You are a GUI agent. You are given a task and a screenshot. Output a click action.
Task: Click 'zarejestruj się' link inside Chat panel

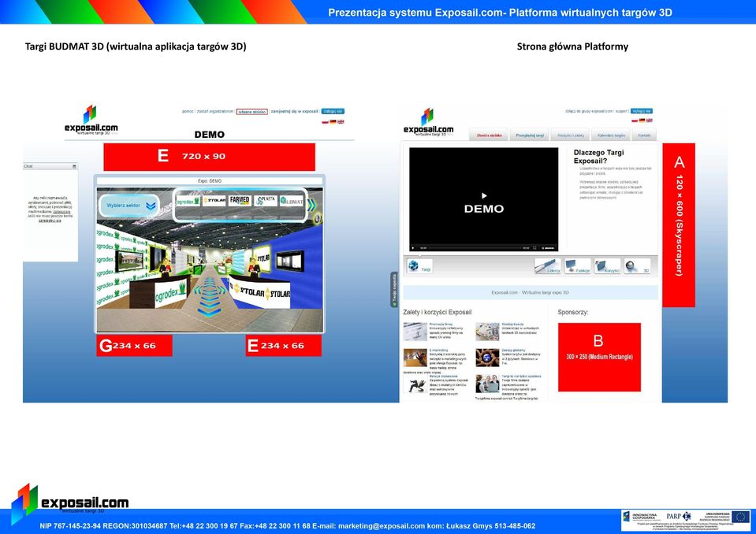click(50, 221)
